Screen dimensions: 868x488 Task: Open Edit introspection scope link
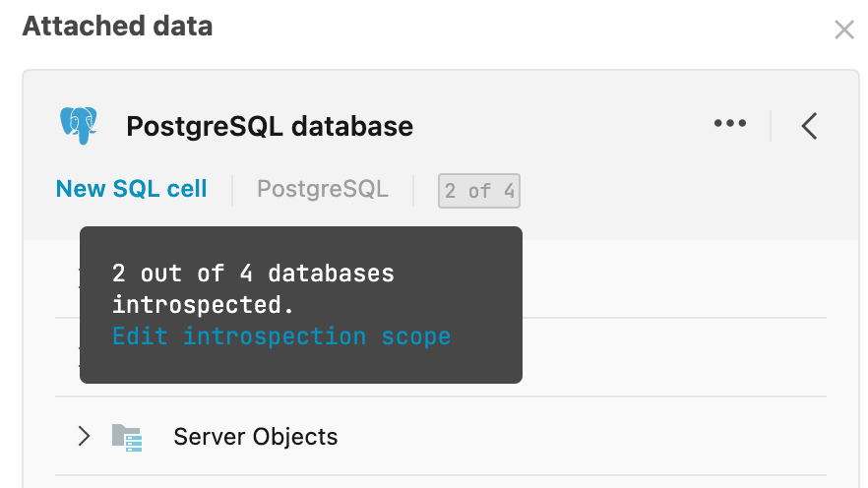click(280, 336)
